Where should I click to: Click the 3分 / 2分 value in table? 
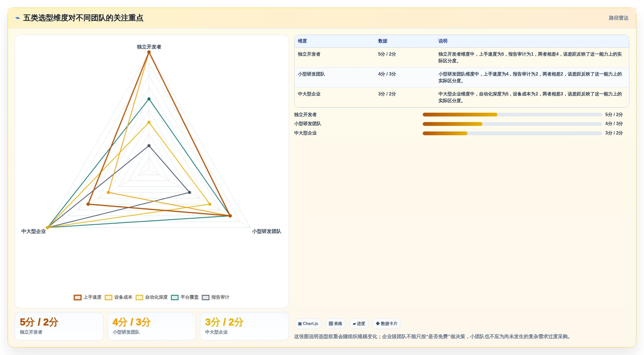pyautogui.click(x=387, y=94)
